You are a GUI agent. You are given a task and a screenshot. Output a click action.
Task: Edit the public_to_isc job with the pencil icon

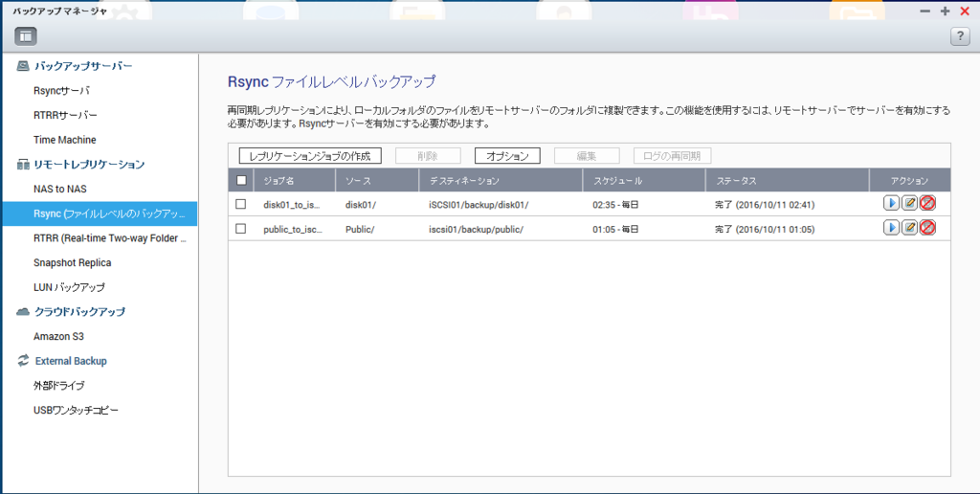909,228
